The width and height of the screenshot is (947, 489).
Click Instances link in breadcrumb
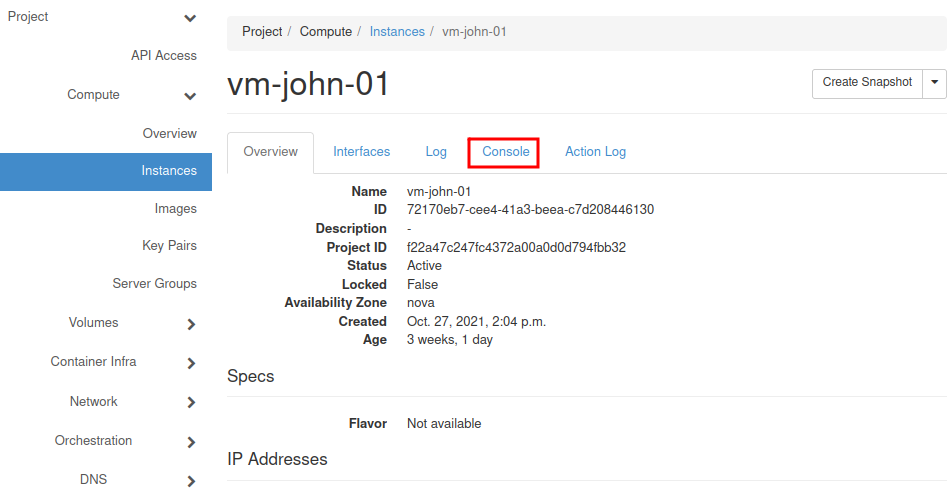click(x=397, y=32)
